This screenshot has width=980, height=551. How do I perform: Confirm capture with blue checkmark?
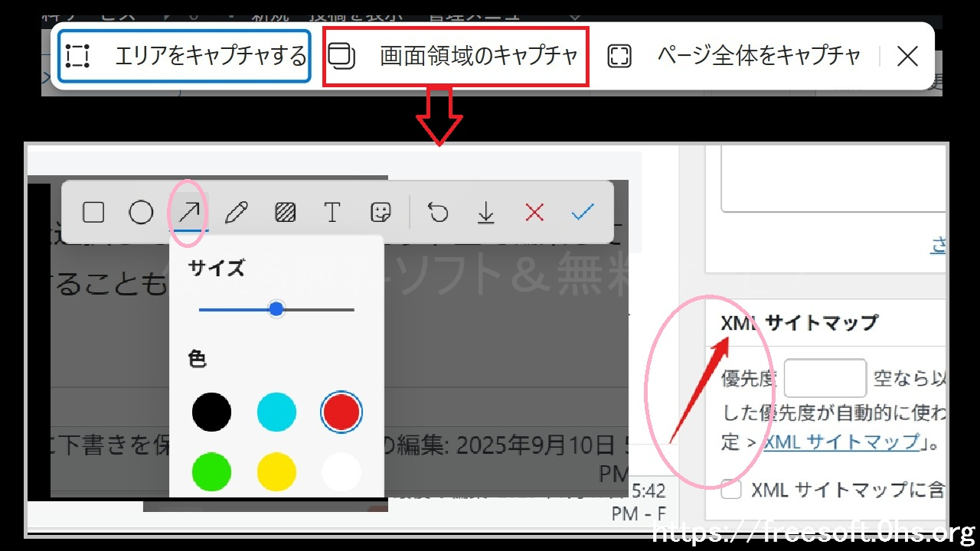(x=583, y=212)
